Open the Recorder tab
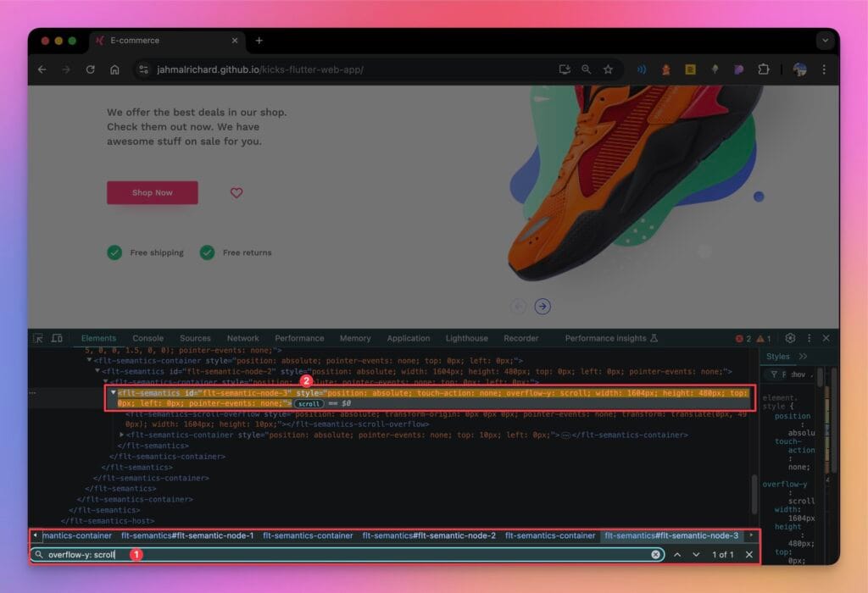This screenshot has width=868, height=593. [521, 338]
